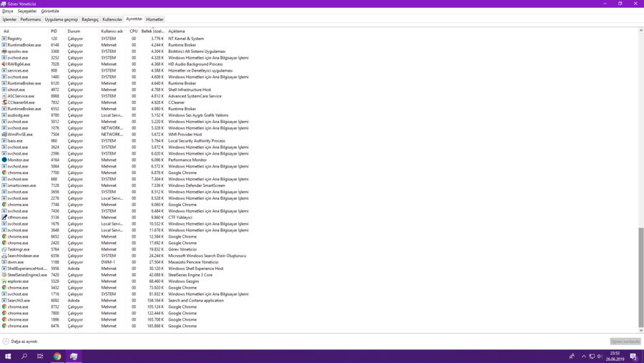Select 'Advanced SystemCare Service' description
644x363 pixels.
[195, 96]
